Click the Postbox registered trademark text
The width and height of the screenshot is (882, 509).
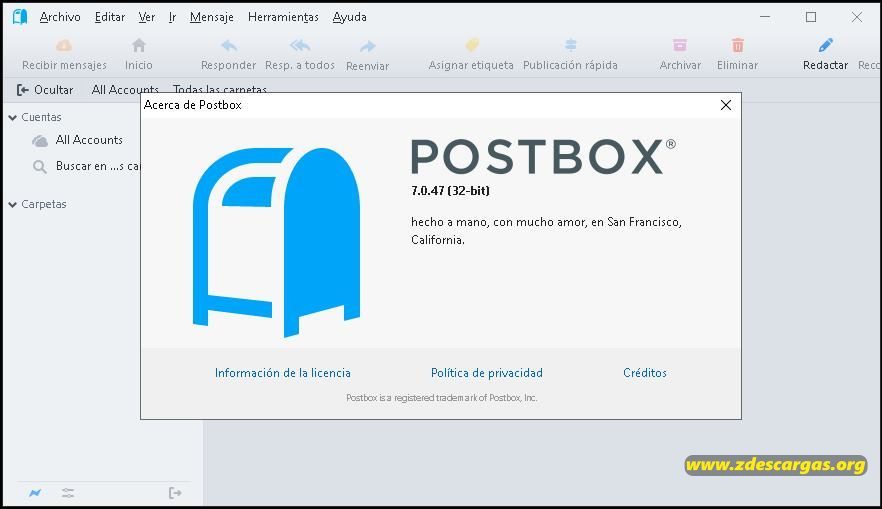coord(442,398)
